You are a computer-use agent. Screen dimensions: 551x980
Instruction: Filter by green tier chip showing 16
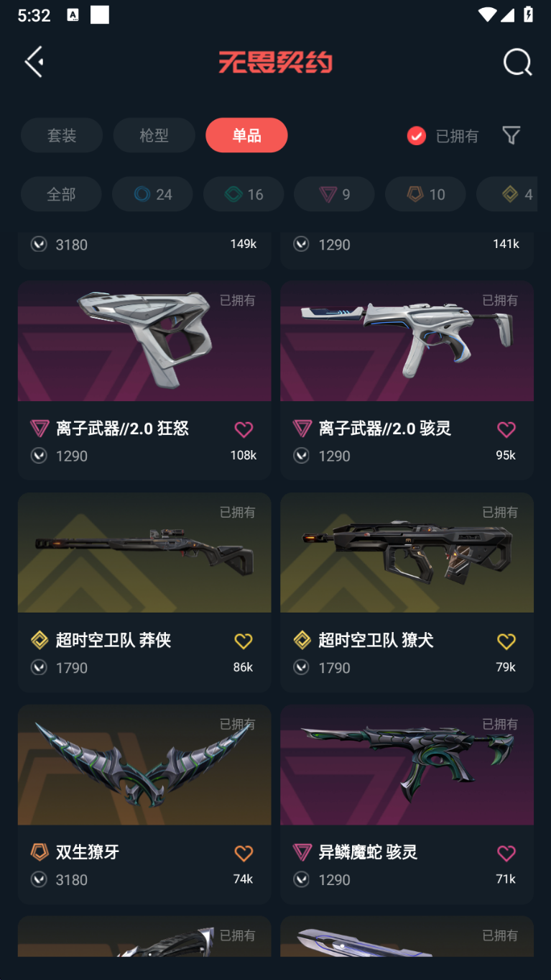coord(244,194)
